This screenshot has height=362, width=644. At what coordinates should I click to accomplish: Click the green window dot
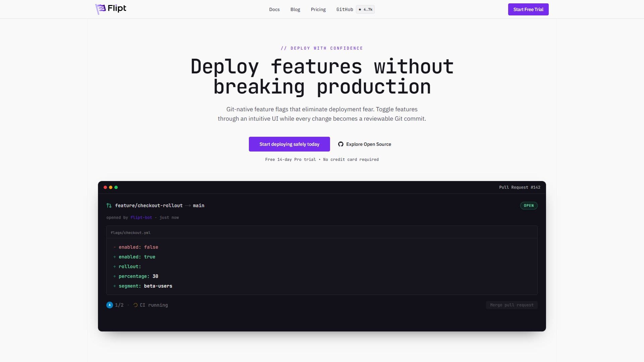pyautogui.click(x=116, y=187)
